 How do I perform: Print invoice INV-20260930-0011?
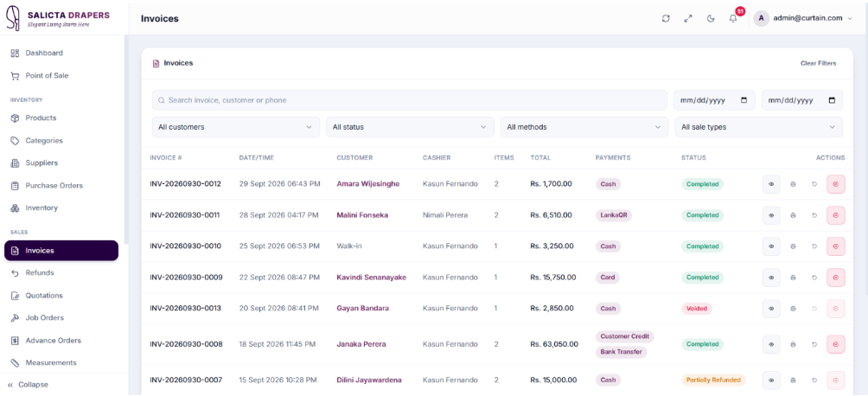(x=793, y=215)
